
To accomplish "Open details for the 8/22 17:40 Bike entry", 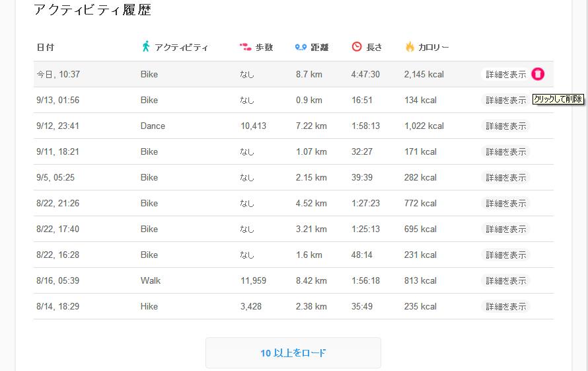I will click(506, 229).
